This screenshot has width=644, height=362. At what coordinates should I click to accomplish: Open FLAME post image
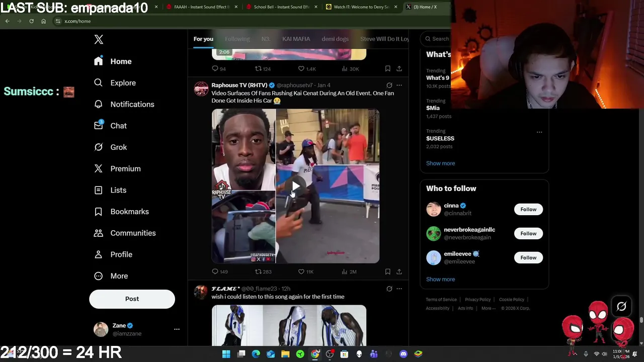click(x=289, y=325)
